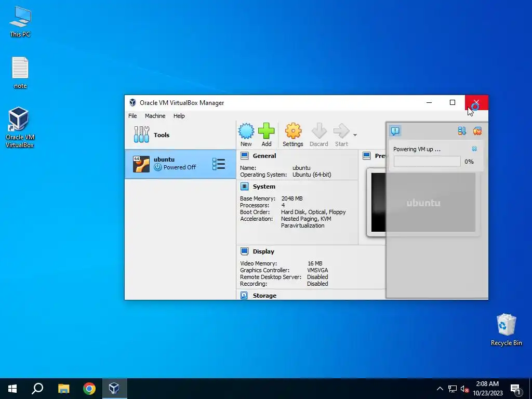Click the ubuntu OS type icon
The height and width of the screenshot is (399, 532).
(141, 164)
